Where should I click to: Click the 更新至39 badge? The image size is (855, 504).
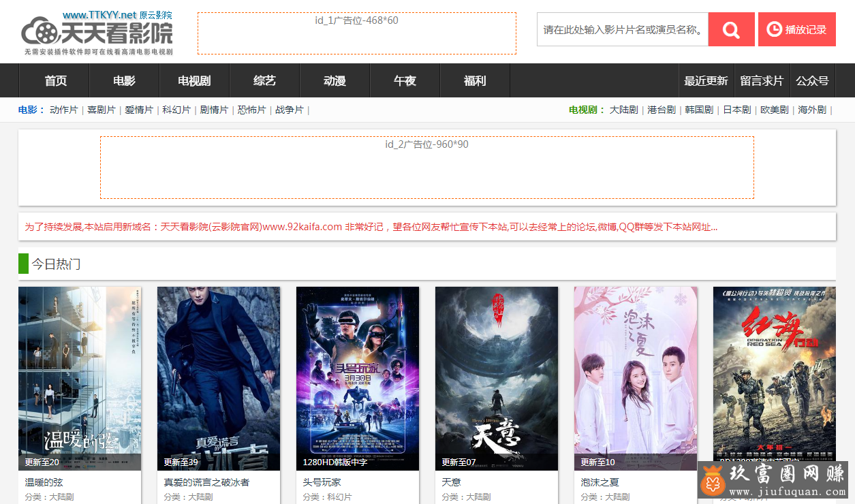pyautogui.click(x=181, y=462)
